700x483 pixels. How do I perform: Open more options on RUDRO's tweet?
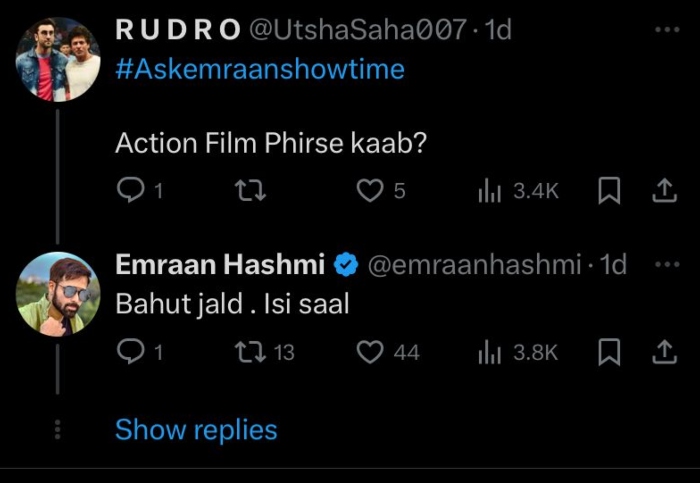tap(666, 30)
